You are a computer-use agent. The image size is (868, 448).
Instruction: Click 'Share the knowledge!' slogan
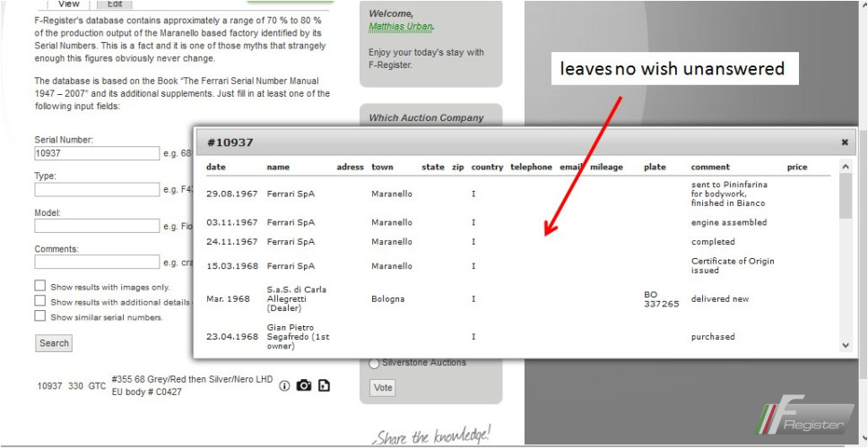tap(432, 435)
